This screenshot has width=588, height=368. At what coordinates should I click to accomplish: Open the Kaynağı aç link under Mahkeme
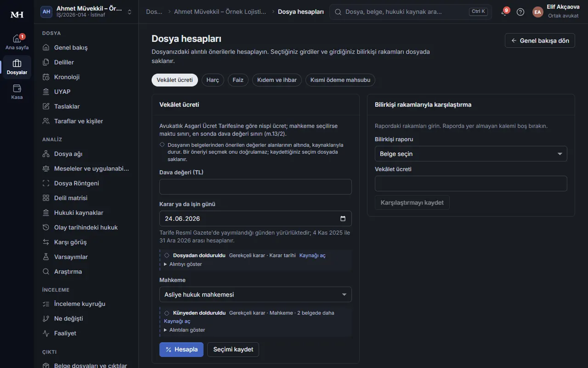177,321
